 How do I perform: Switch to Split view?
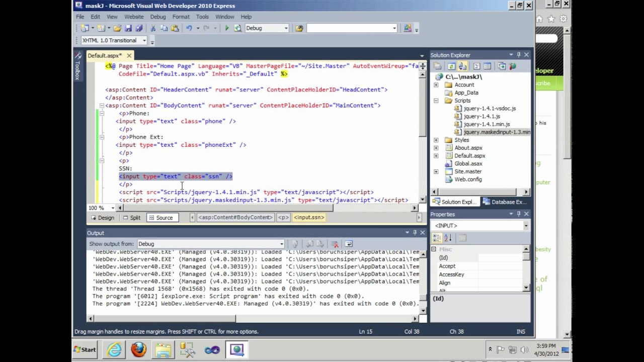[x=132, y=218]
